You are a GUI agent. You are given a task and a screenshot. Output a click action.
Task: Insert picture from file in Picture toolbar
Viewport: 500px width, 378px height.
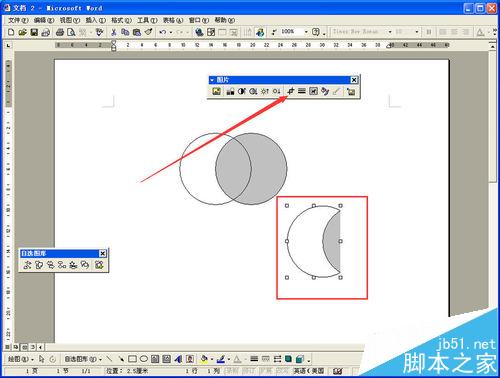pyautogui.click(x=217, y=91)
